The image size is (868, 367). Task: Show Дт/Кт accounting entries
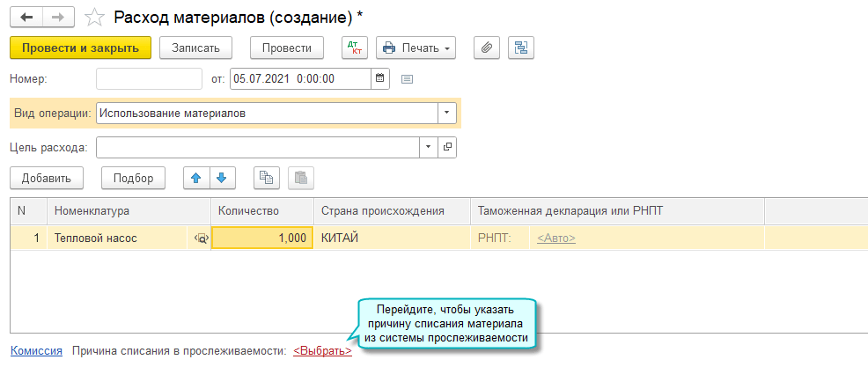point(354,48)
